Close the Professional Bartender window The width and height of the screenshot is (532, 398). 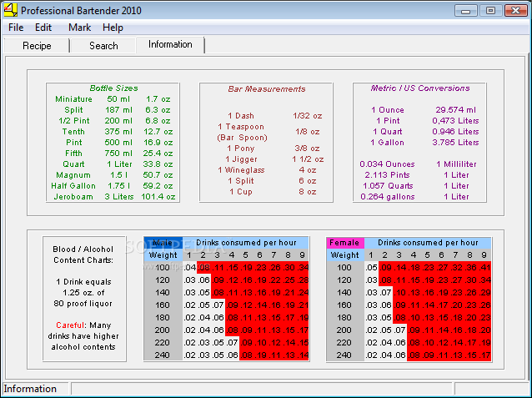point(515,11)
